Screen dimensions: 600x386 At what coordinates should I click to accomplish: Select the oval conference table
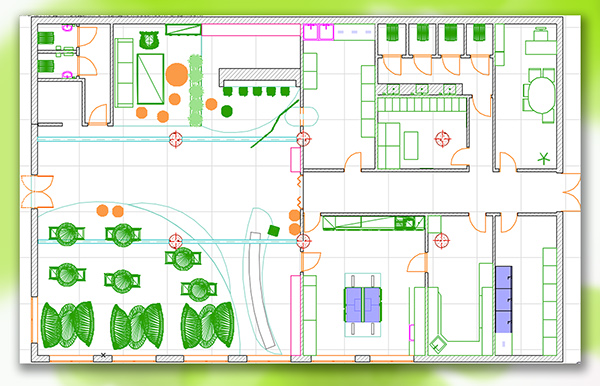click(x=541, y=95)
